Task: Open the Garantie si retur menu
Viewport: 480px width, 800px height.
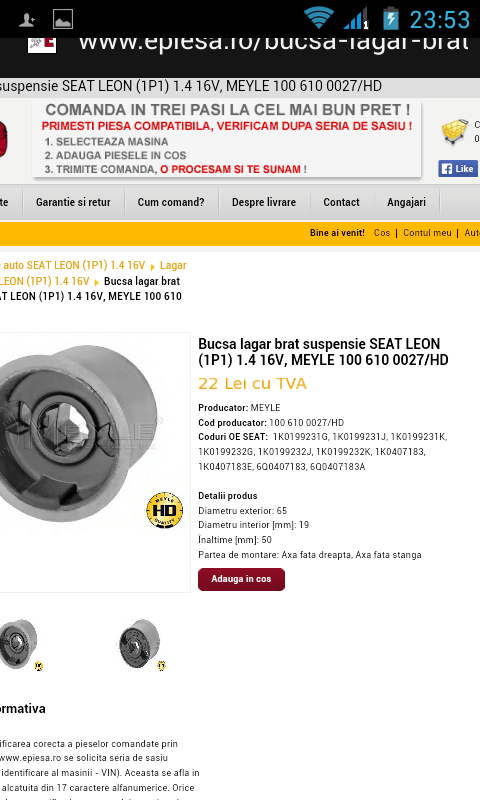Action: click(73, 202)
